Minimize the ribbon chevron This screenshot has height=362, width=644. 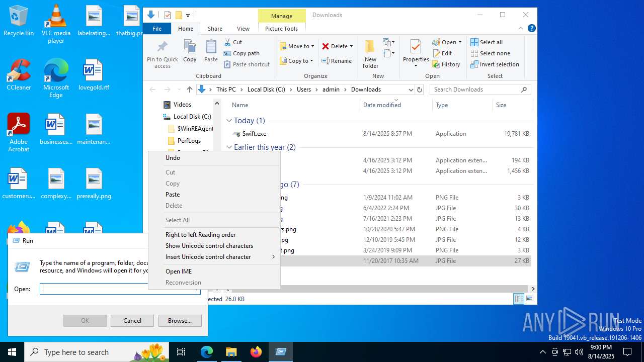point(521,29)
